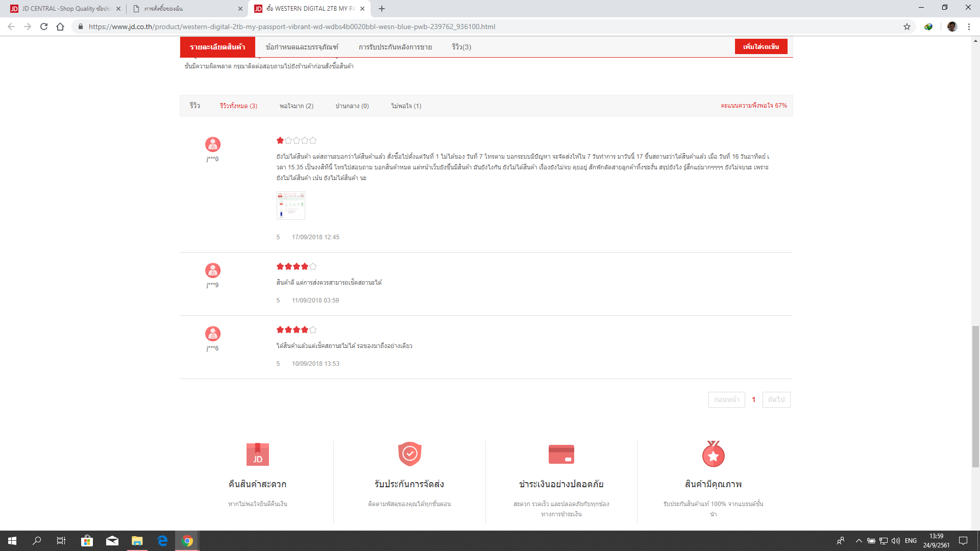980x551 pixels.
Task: Click the four-star rating of j***9 review
Action: [297, 266]
